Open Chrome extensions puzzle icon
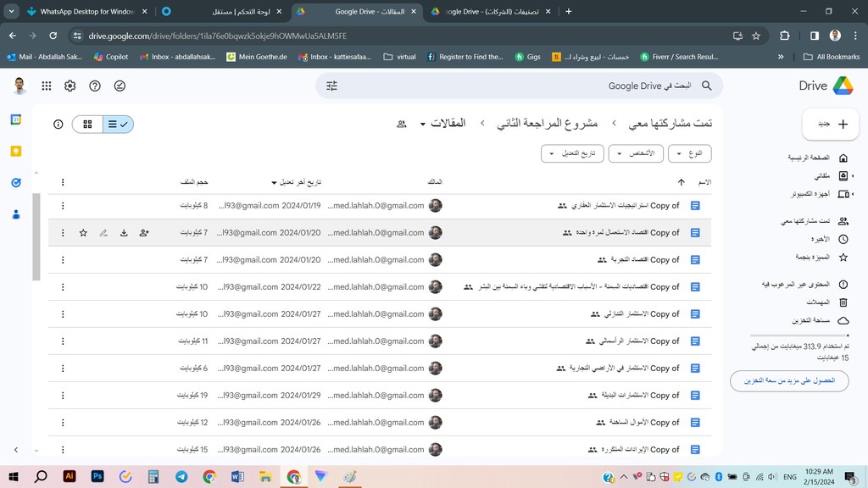This screenshot has width=868, height=488. point(784,36)
